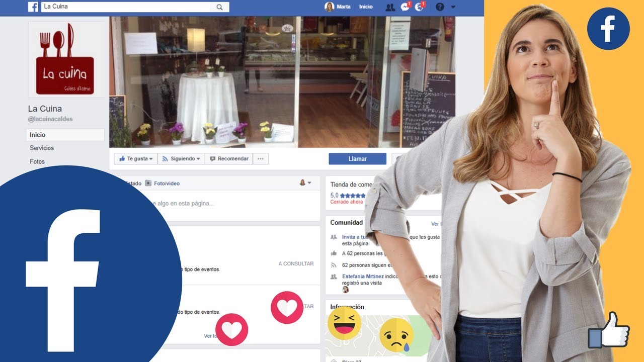Click the 5,0 star rating
644x362 pixels.
pyautogui.click(x=348, y=196)
